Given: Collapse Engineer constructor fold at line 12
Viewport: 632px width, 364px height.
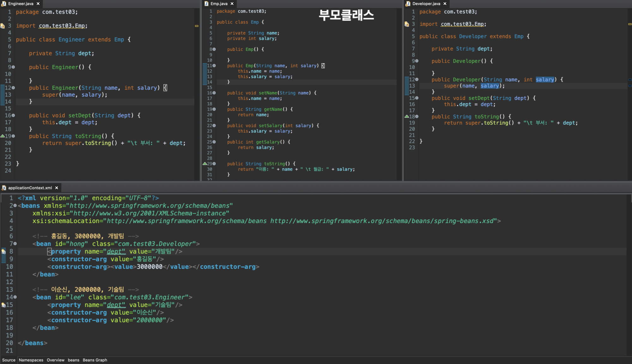Looking at the screenshot, I should [x=13, y=88].
